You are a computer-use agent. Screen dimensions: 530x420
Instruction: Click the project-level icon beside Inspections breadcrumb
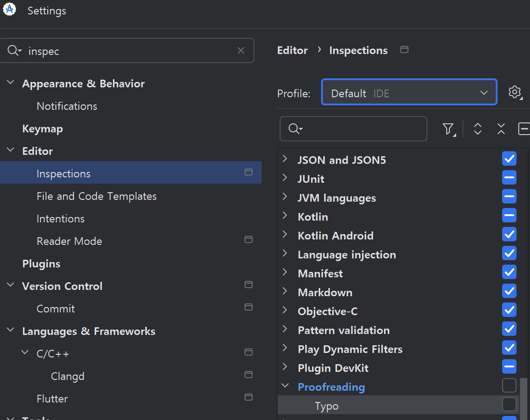404,50
